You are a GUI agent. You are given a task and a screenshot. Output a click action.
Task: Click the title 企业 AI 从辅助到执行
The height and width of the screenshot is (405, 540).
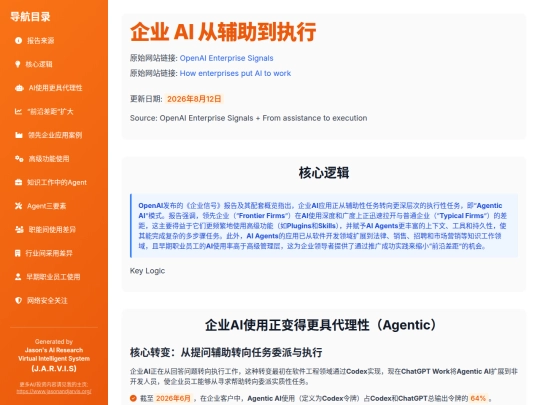(223, 32)
